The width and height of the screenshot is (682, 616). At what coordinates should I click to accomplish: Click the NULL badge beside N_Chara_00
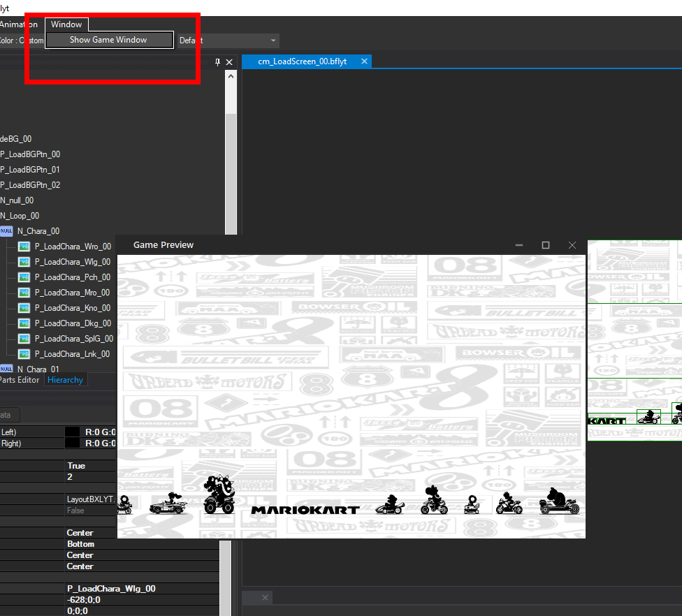pos(6,230)
